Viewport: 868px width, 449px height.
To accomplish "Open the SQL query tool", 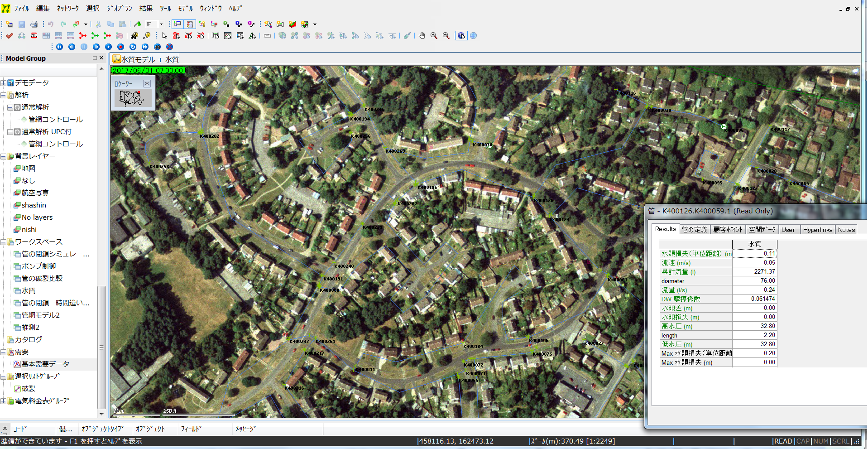I will pyautogui.click(x=34, y=35).
